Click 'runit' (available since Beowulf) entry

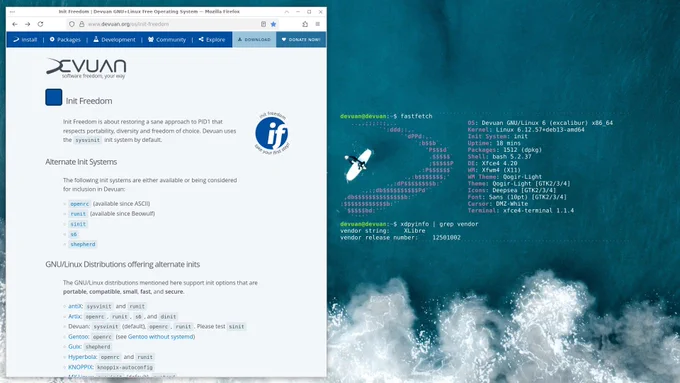pos(78,214)
